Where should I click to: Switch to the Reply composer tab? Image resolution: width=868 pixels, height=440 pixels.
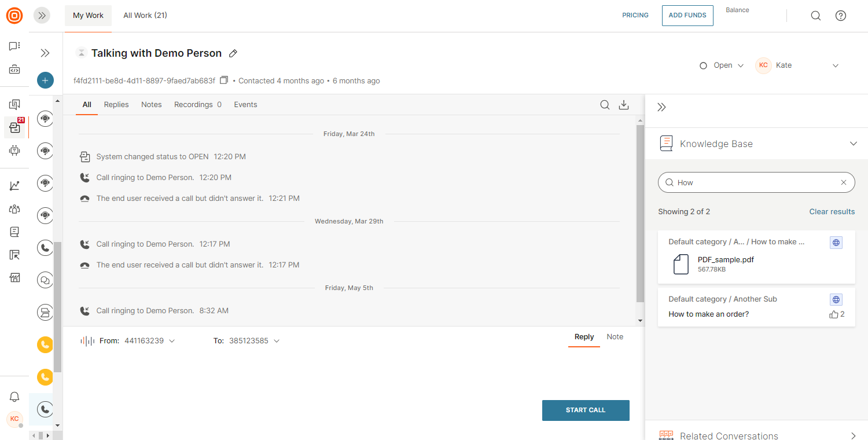[584, 337]
